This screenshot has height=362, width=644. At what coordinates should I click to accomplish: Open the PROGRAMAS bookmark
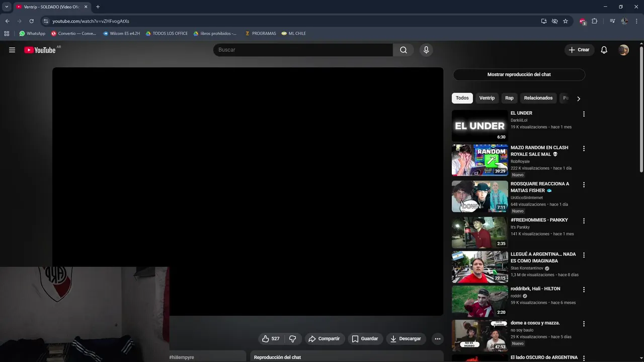click(260, 34)
